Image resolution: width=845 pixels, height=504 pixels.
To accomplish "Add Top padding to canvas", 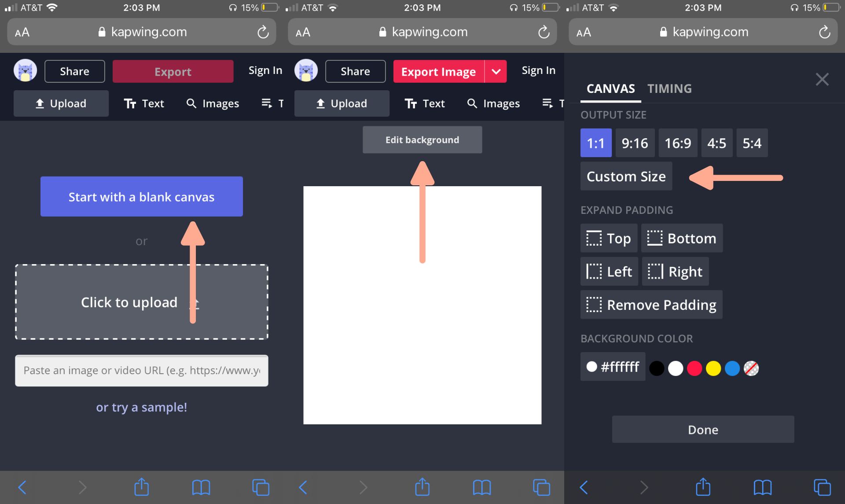I will (609, 238).
